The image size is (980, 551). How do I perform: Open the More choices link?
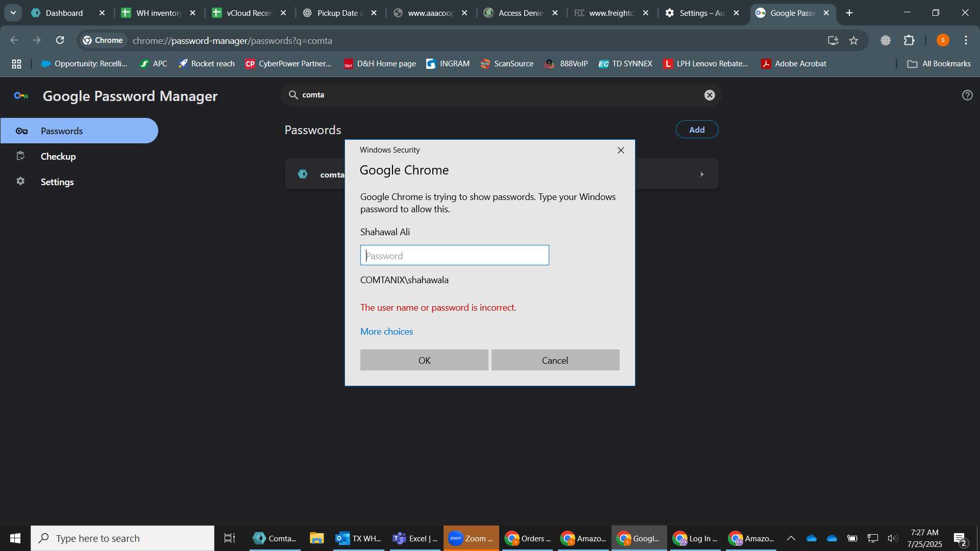pyautogui.click(x=386, y=332)
